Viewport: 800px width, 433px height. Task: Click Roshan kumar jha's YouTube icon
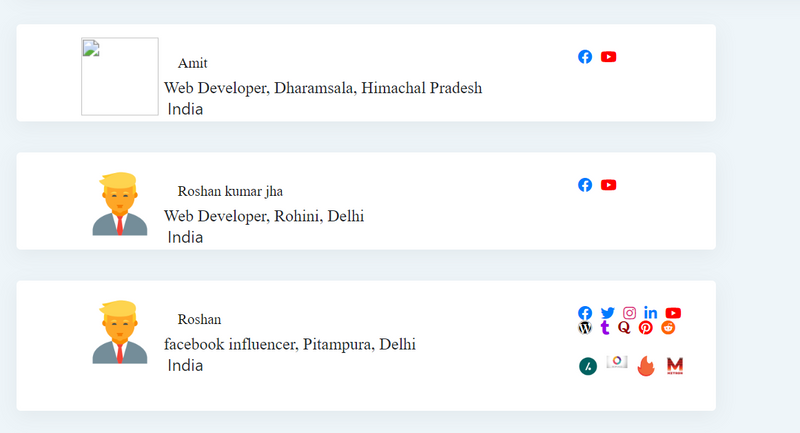point(609,185)
